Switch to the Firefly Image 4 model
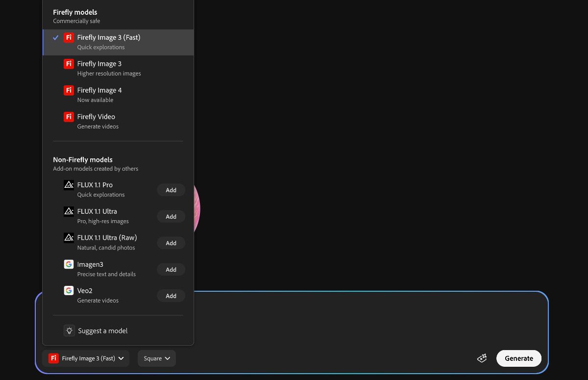Screen dimensions: 588x380 (118, 95)
